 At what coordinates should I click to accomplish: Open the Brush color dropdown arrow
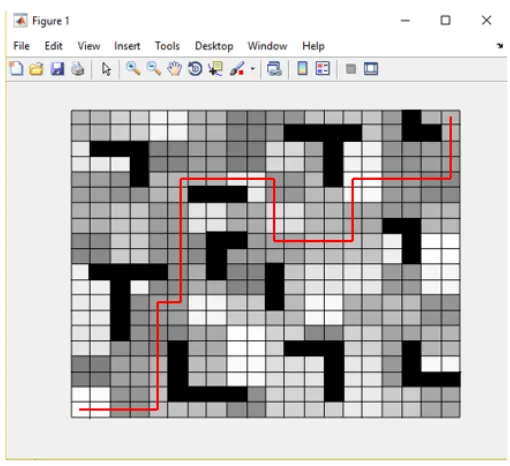[253, 69]
